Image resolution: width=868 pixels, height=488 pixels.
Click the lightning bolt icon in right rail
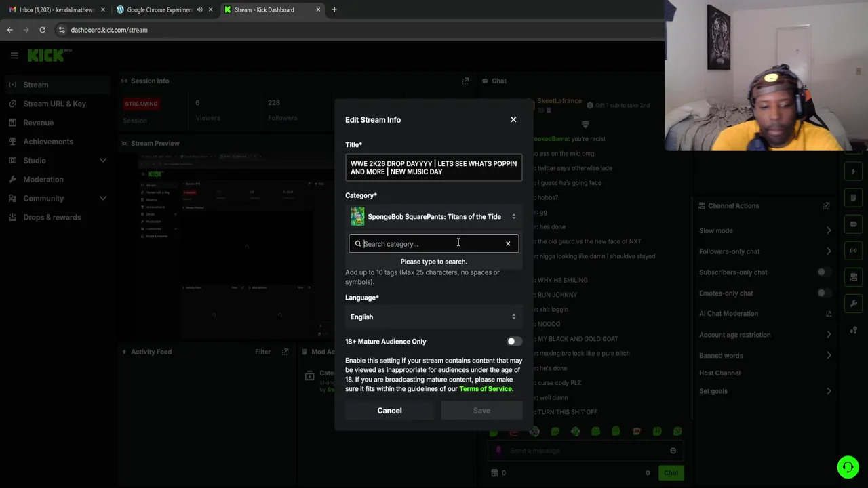coord(853,171)
